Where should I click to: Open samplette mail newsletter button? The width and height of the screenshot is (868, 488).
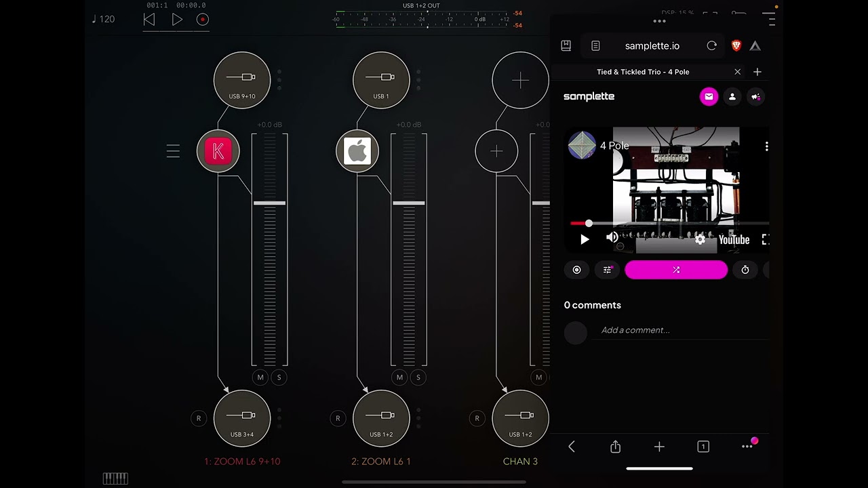pos(709,97)
